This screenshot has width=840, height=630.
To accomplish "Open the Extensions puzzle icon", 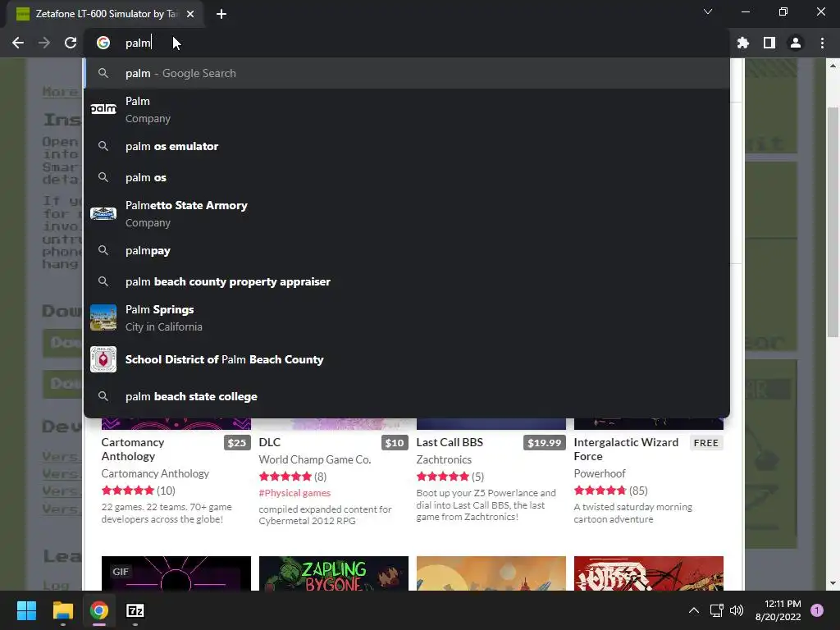I will point(742,43).
